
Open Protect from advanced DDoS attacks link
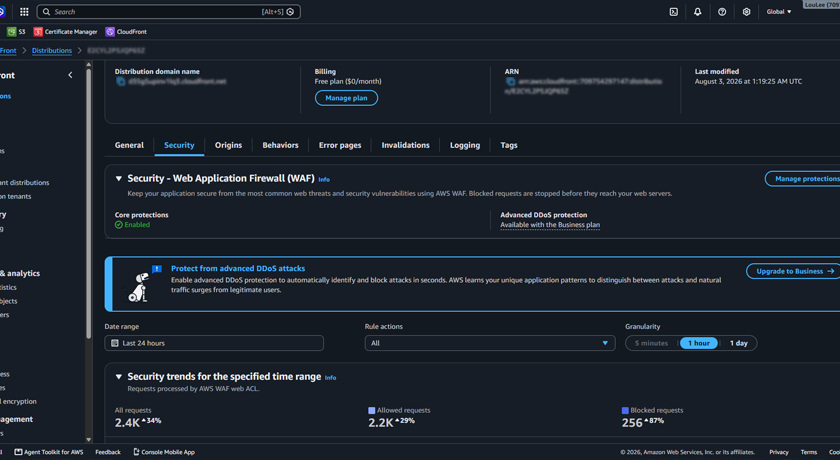pyautogui.click(x=238, y=268)
